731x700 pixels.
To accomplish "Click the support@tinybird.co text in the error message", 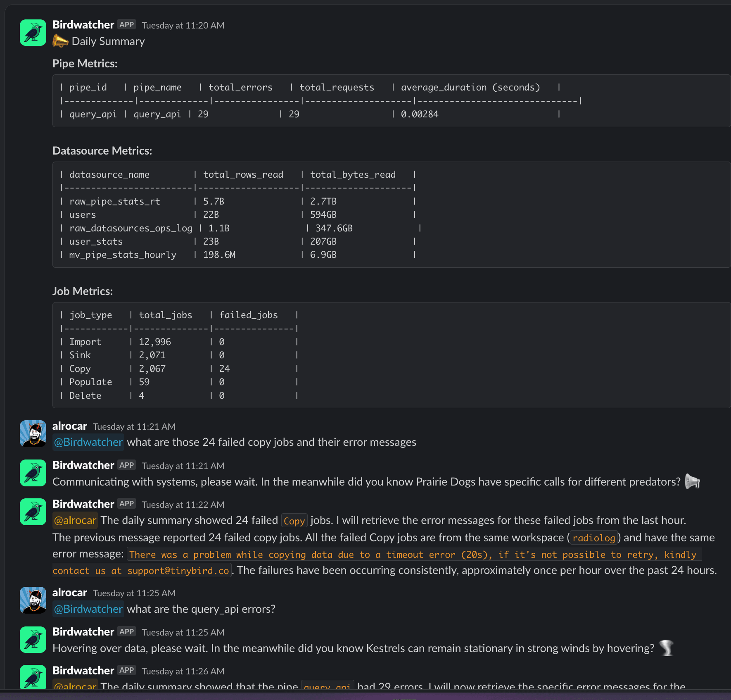I will [x=178, y=571].
